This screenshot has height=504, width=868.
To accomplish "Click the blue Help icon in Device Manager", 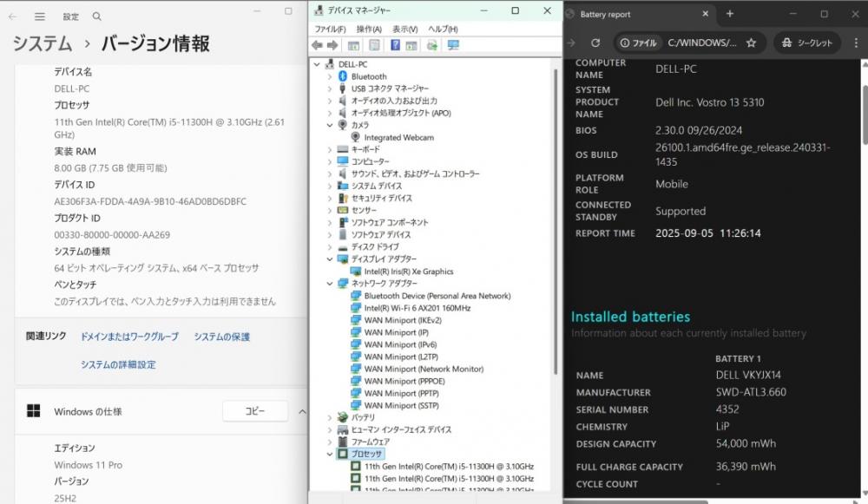I will 395,45.
